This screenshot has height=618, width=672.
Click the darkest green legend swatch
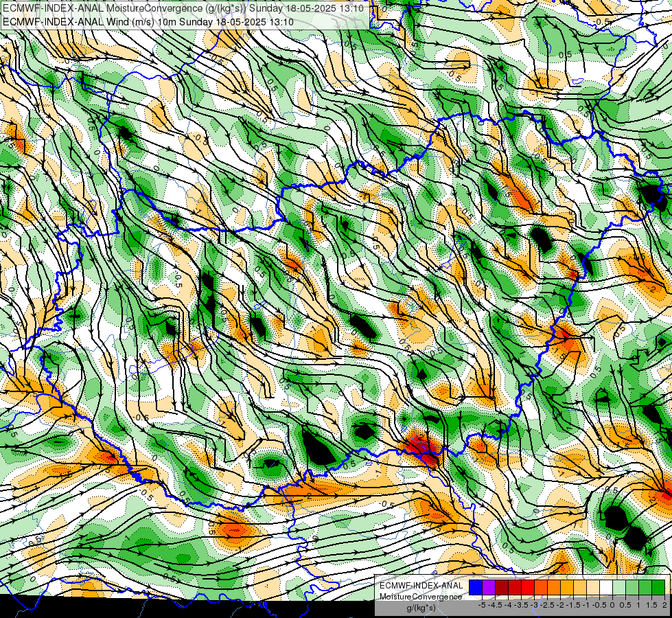658,588
